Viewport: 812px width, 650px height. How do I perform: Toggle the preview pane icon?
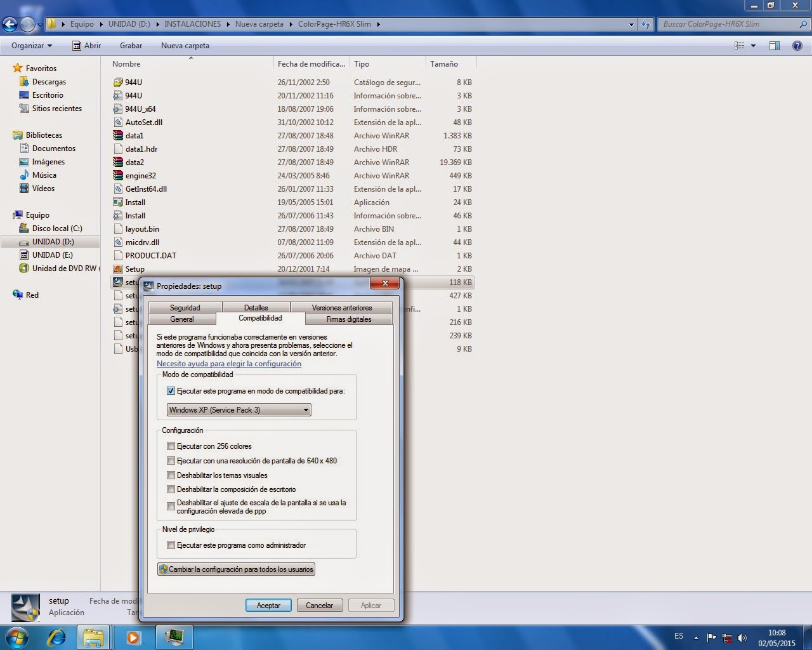[x=775, y=46]
